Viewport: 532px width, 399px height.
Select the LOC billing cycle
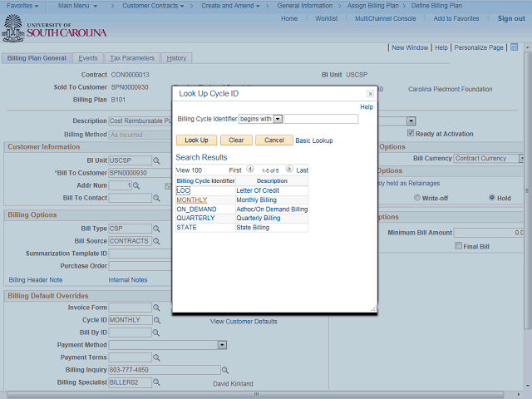[x=183, y=190]
